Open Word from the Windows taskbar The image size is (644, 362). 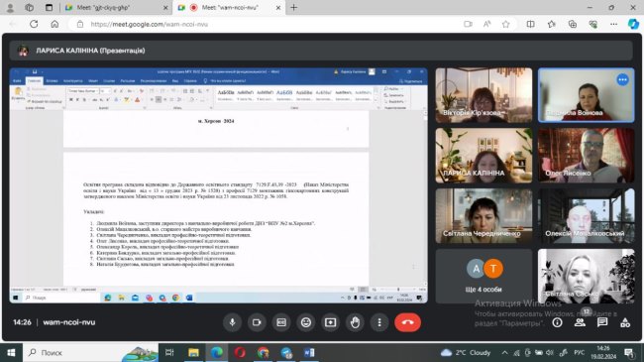(x=309, y=352)
